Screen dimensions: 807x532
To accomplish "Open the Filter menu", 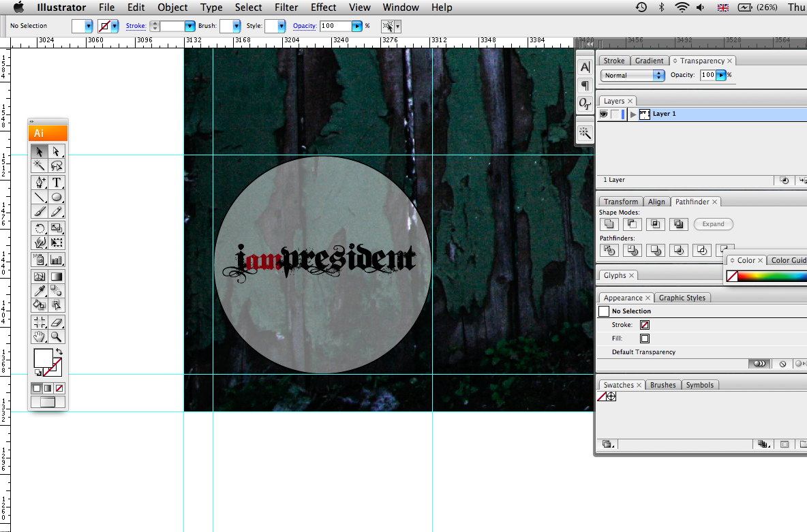I will point(286,7).
